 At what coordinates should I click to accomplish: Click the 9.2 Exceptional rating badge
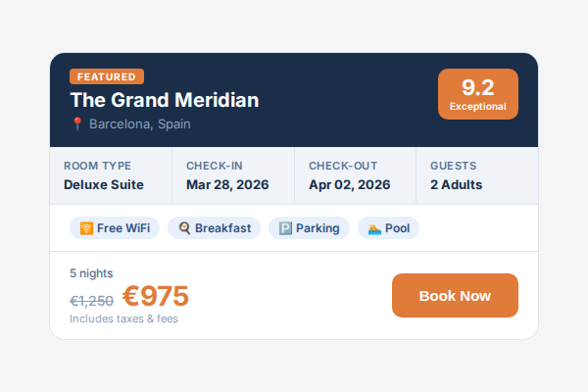[478, 94]
